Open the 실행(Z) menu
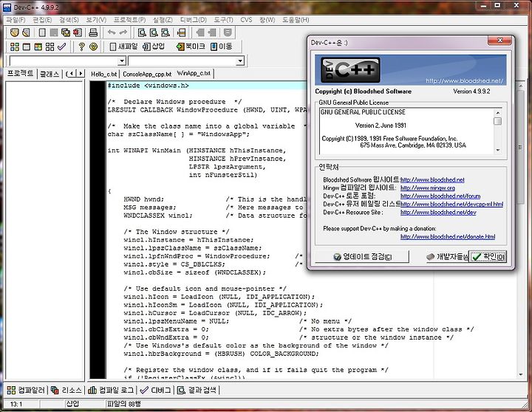This screenshot has width=532, height=412. (163, 20)
